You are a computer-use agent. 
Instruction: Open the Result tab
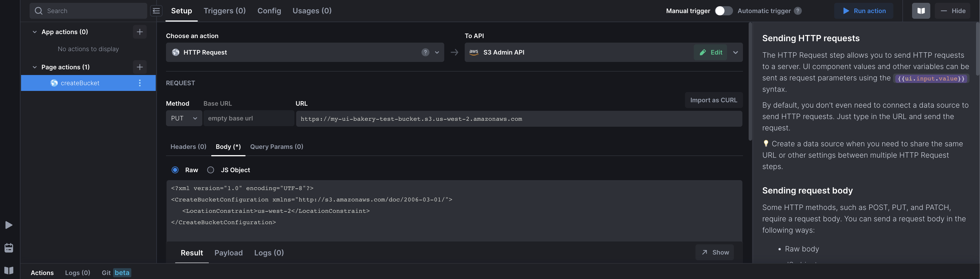192,253
